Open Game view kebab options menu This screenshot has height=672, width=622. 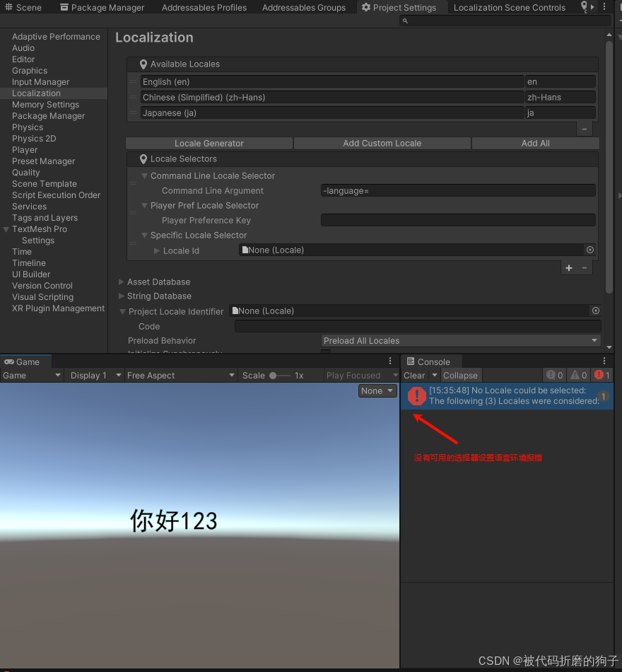pyautogui.click(x=390, y=361)
